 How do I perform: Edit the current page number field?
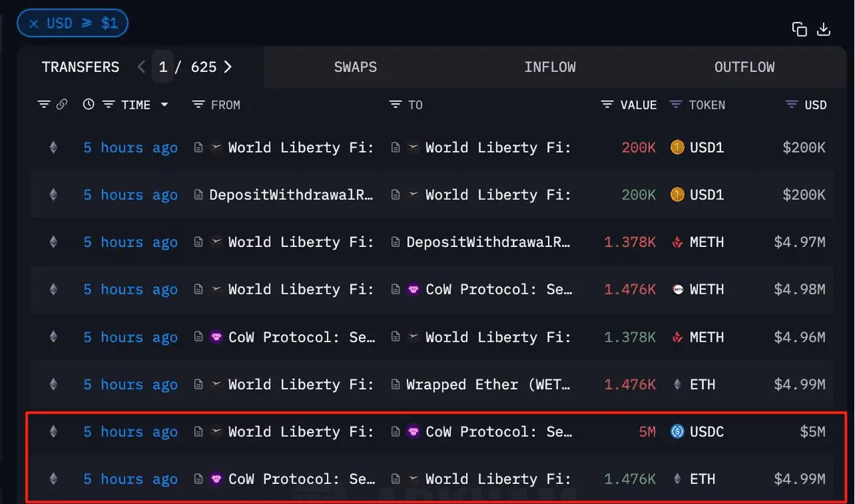(162, 67)
